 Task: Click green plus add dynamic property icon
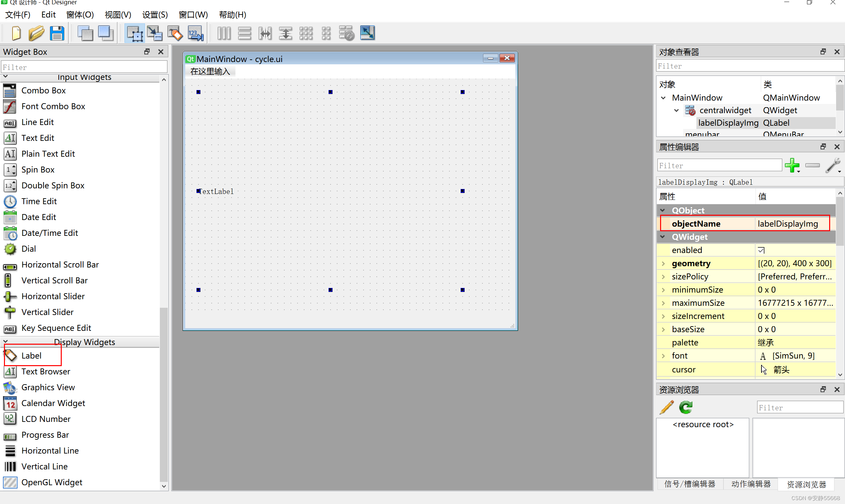pyautogui.click(x=792, y=165)
